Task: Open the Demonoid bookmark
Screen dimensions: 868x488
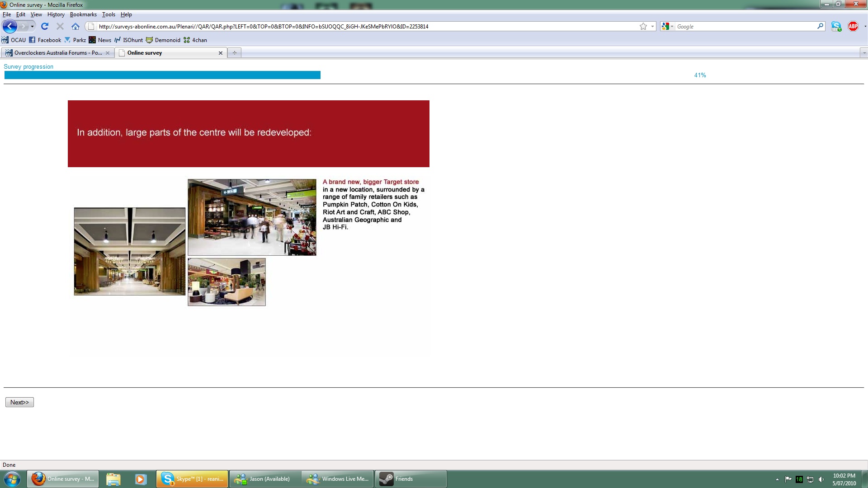Action: pos(163,40)
